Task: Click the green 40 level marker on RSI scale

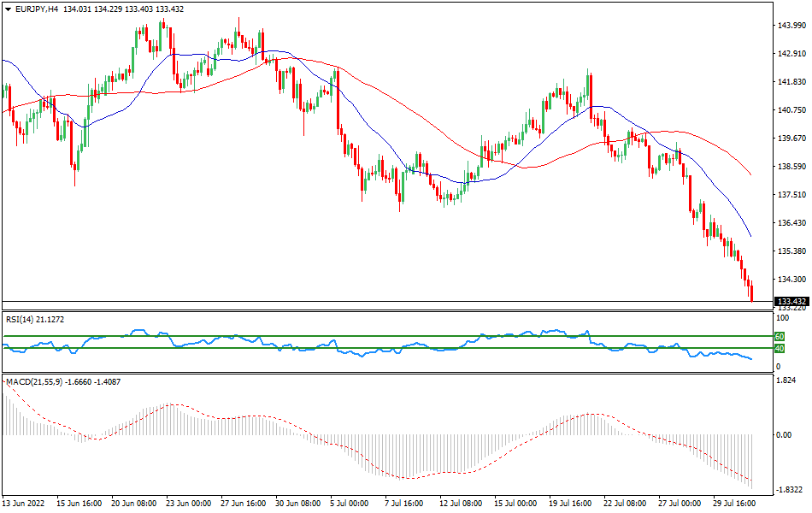Action: (x=779, y=350)
